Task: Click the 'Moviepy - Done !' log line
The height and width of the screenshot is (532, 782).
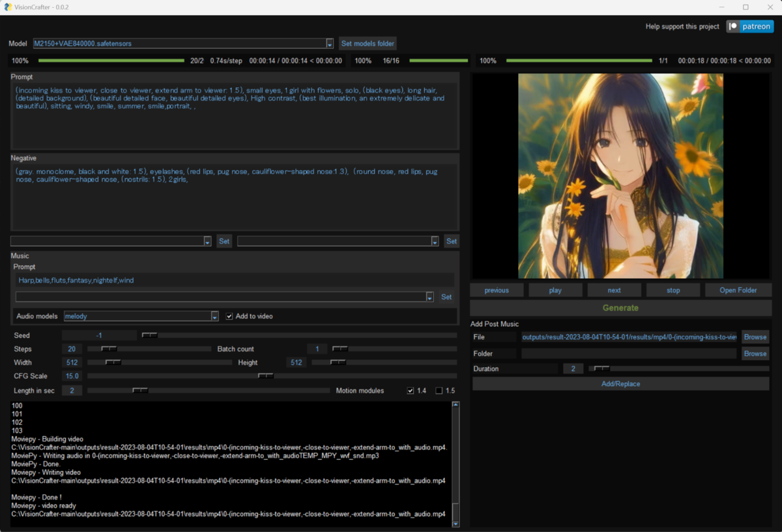Action: (36, 497)
